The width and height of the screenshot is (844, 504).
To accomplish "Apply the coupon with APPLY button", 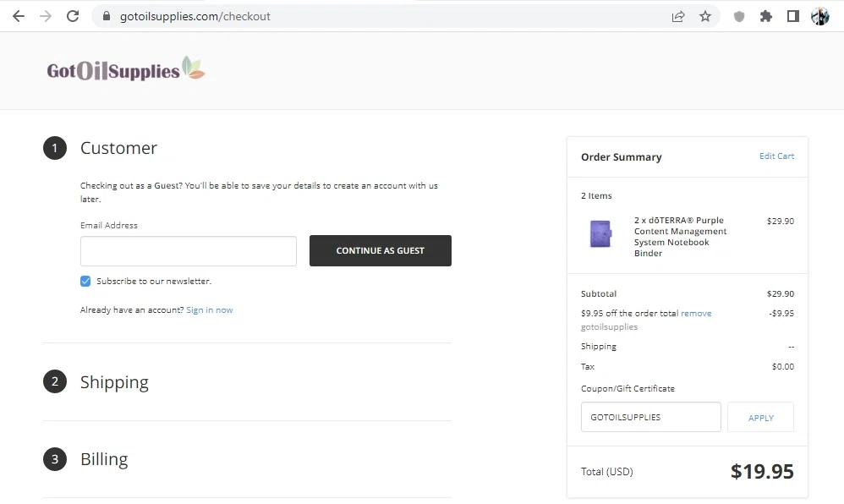I will (760, 417).
